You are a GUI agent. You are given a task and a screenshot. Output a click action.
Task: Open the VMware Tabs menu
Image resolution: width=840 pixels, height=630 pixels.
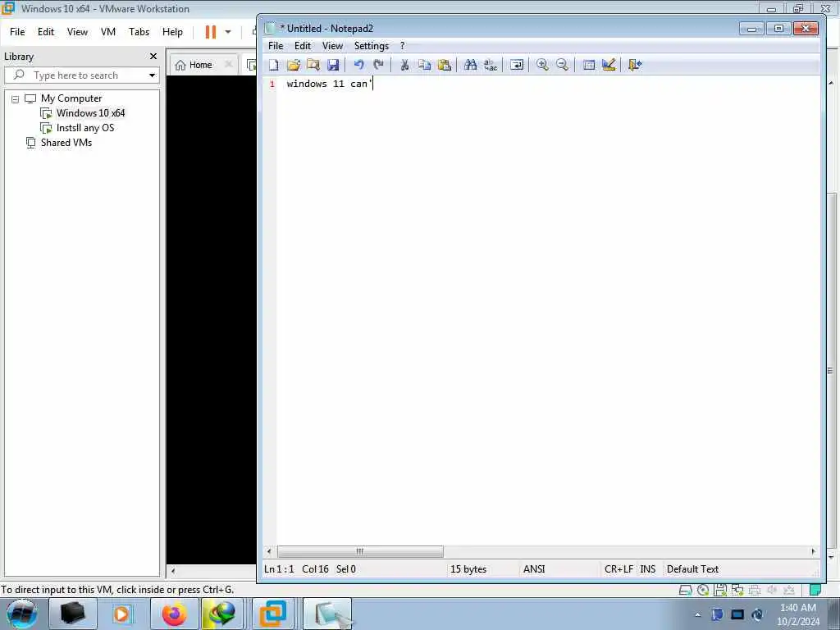[x=139, y=32]
